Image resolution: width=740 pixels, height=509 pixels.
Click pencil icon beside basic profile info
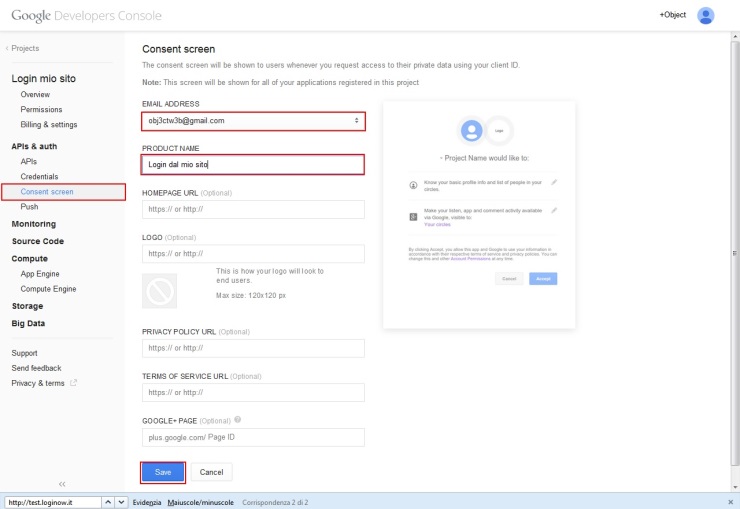554,182
